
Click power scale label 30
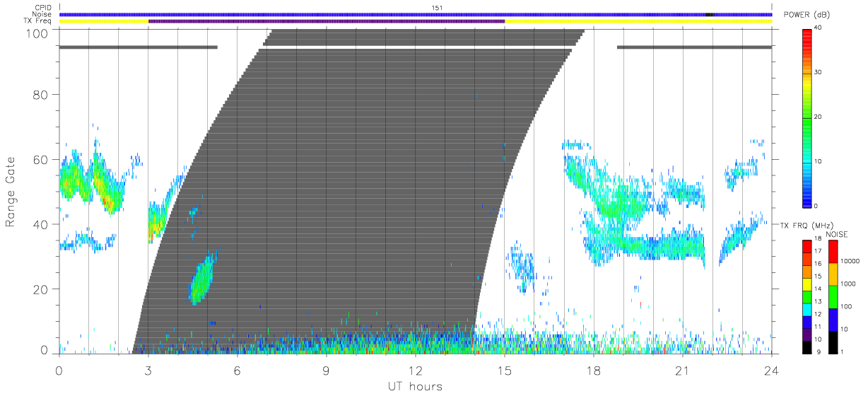(x=819, y=73)
